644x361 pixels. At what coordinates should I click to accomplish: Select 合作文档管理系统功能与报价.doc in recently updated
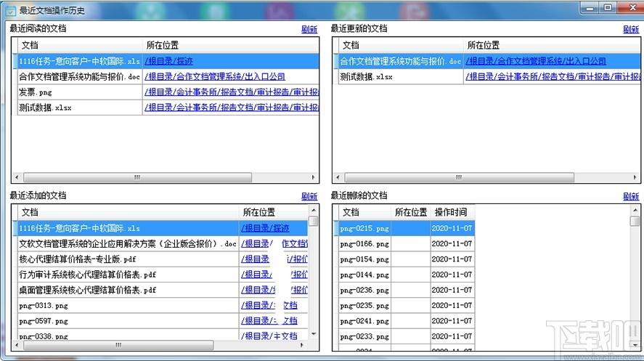[401, 61]
